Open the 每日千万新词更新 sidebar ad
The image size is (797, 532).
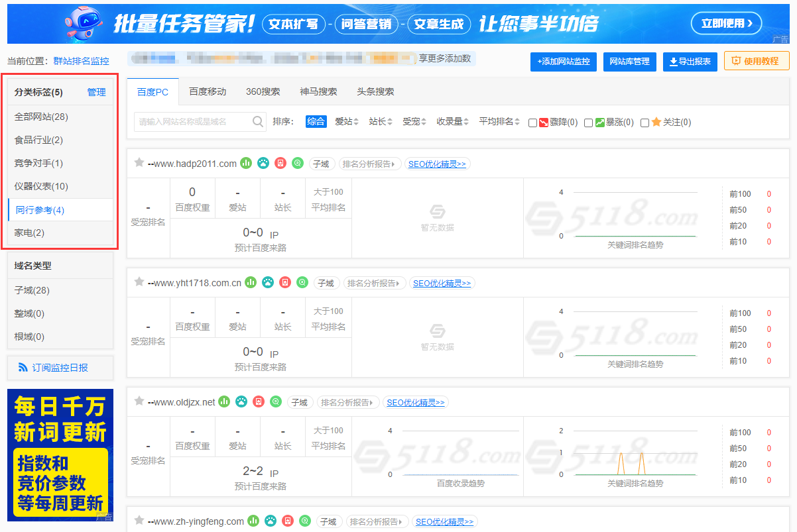point(60,454)
